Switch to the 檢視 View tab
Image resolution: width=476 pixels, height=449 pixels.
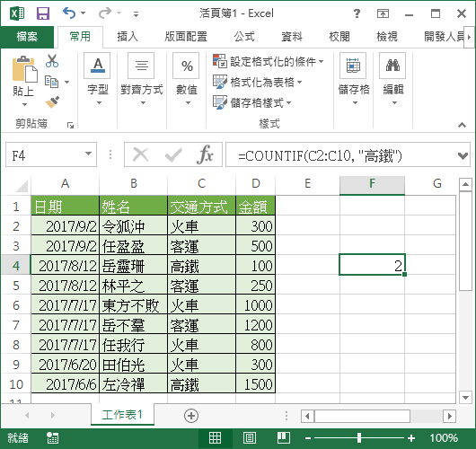[x=387, y=37]
